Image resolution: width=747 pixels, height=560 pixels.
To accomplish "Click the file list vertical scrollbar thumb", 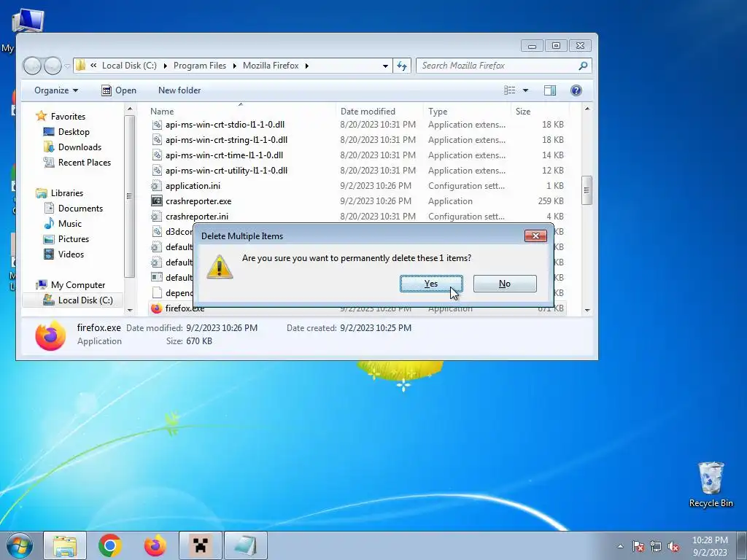I will (x=587, y=190).
